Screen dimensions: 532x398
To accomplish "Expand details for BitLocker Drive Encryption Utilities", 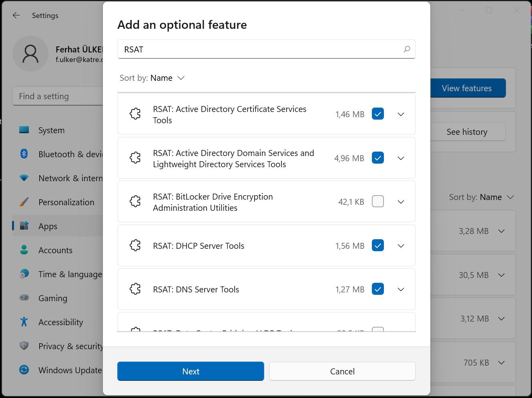I will point(401,202).
